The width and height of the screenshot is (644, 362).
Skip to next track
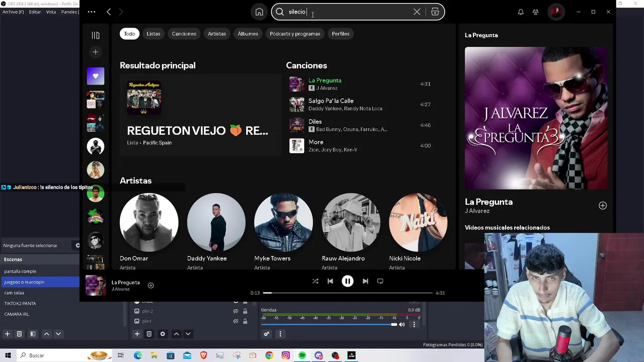pyautogui.click(x=365, y=282)
